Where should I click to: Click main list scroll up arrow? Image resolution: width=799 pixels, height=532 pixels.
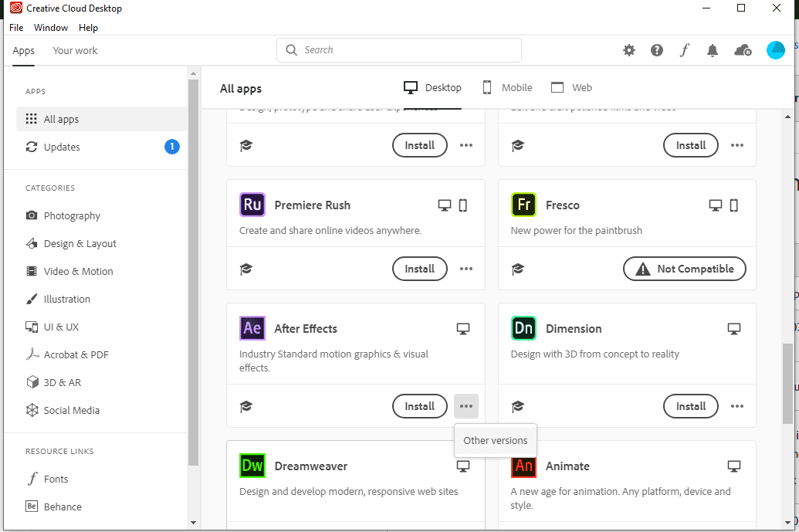[787, 117]
